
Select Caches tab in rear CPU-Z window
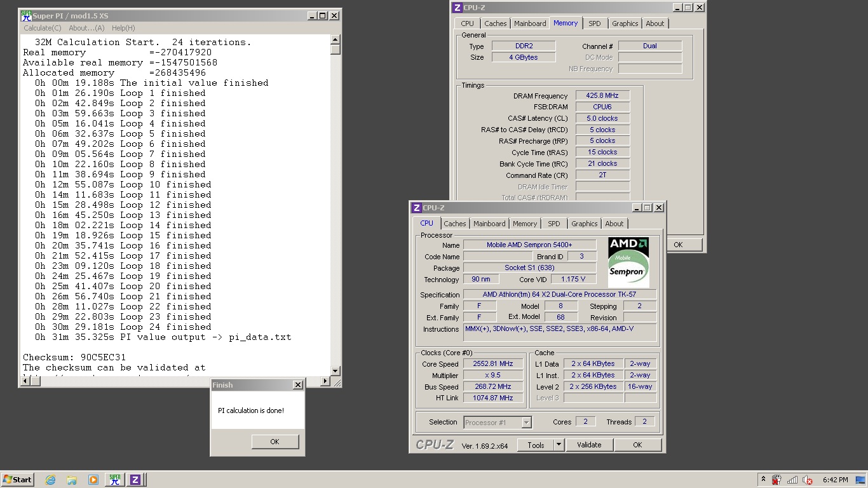click(496, 24)
